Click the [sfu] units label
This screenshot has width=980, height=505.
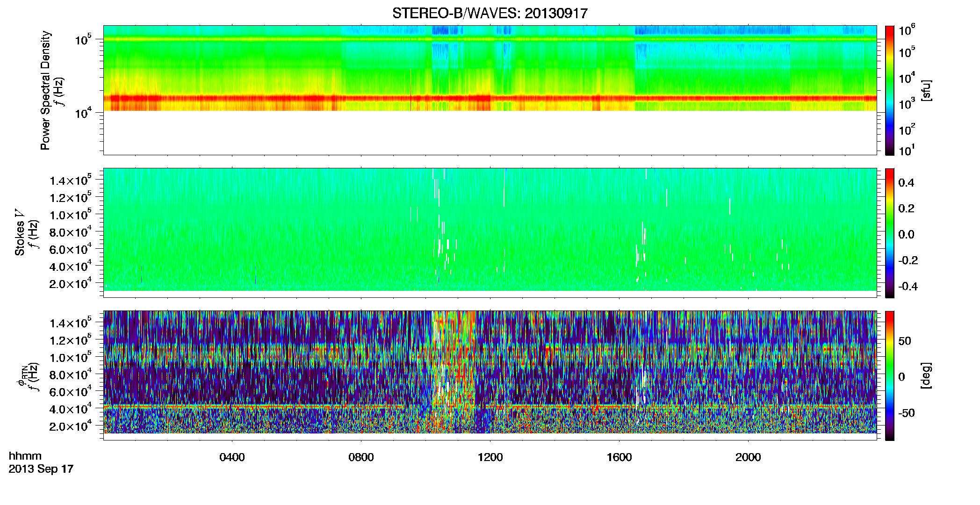(x=926, y=90)
